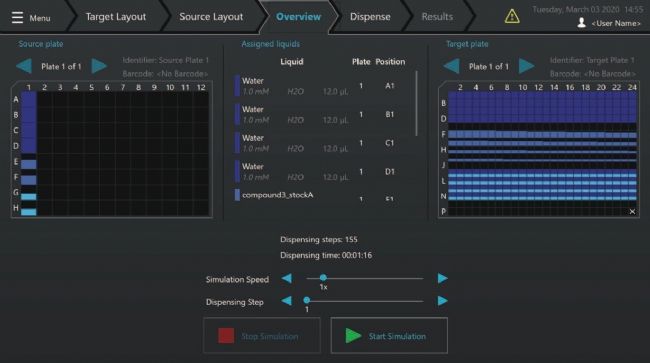Open the Source Layout tab

click(x=211, y=17)
